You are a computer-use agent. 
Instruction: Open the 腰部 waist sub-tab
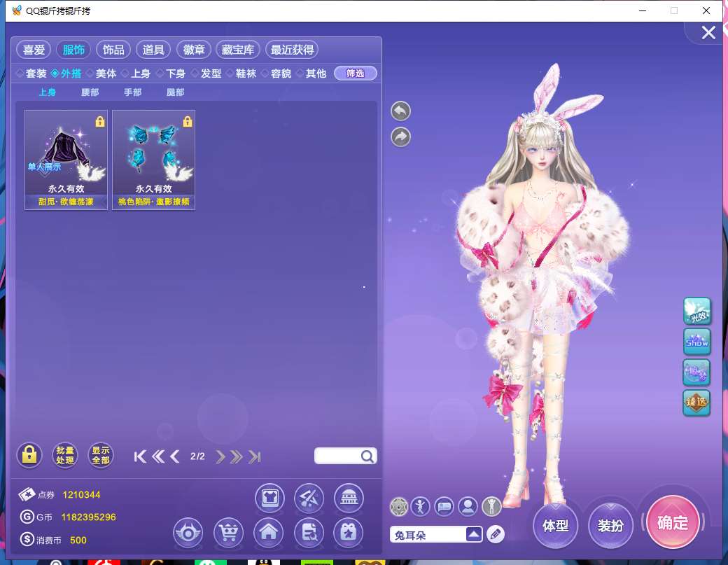tap(90, 92)
